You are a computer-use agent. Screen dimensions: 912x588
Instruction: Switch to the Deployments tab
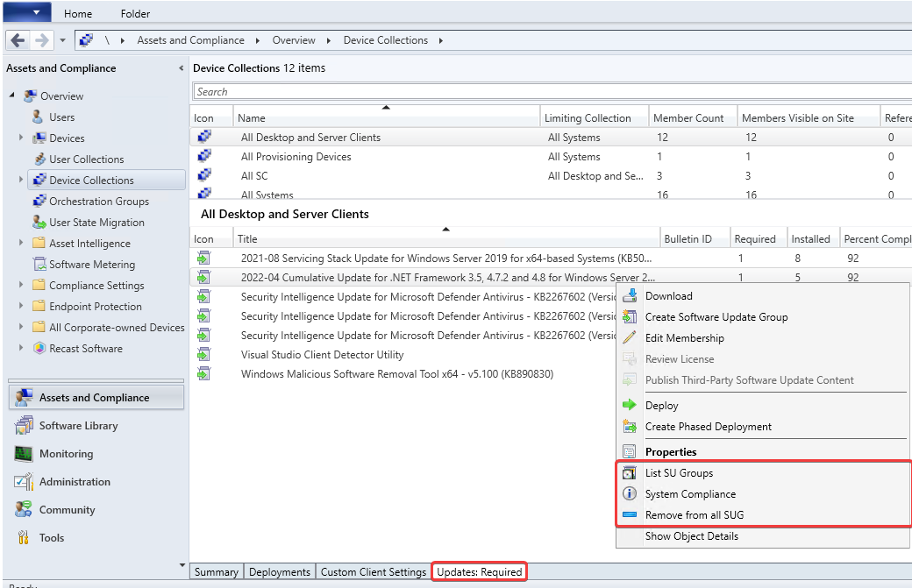(280, 571)
